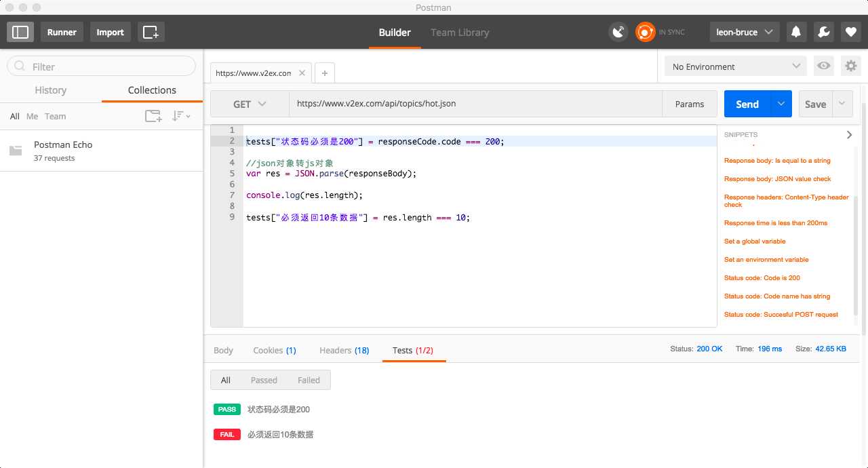Add a new request tab with plus

point(325,73)
